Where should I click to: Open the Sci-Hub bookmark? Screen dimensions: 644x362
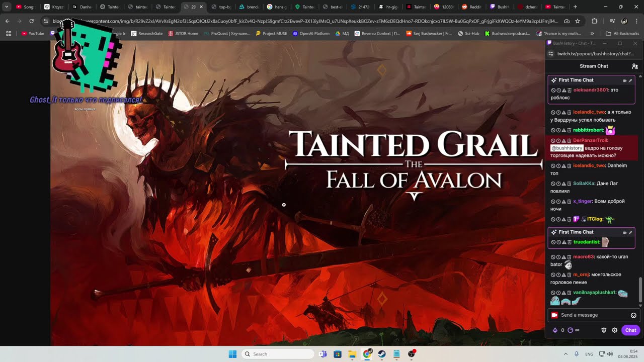(x=468, y=34)
